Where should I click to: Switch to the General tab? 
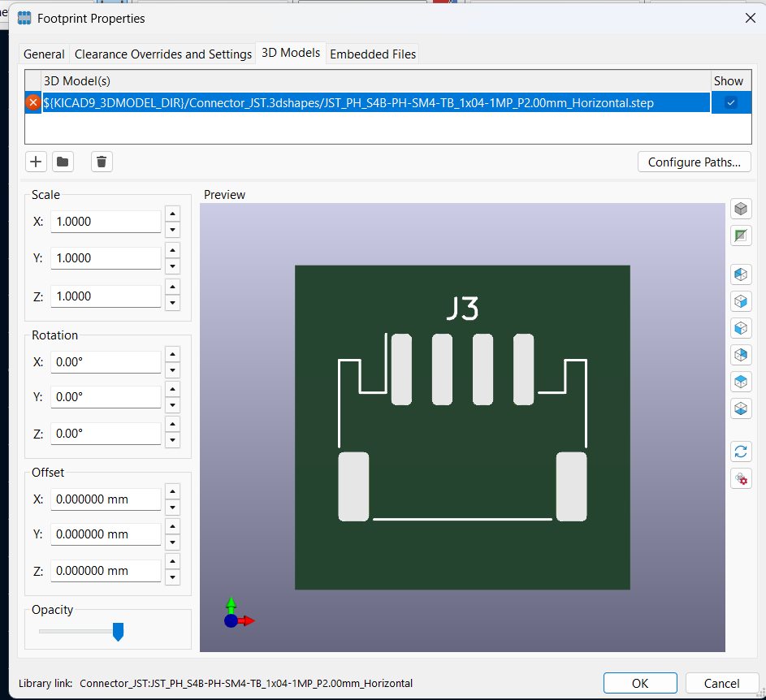pos(44,54)
